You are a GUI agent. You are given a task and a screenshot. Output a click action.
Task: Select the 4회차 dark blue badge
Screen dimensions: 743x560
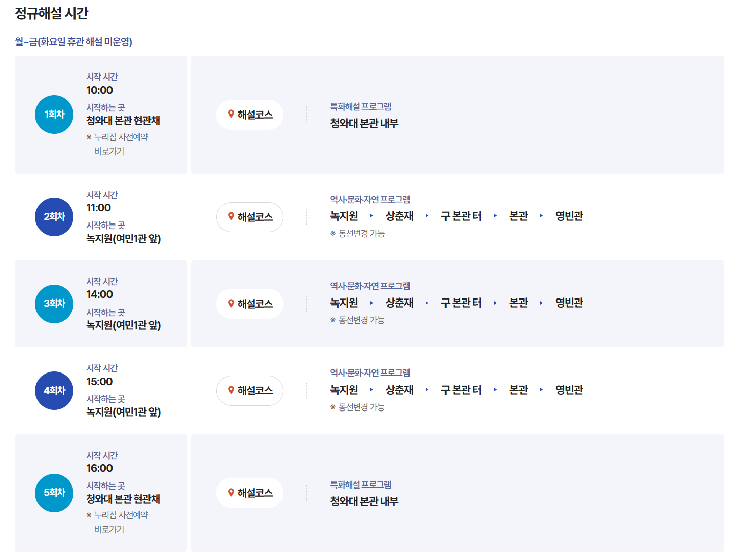54,391
